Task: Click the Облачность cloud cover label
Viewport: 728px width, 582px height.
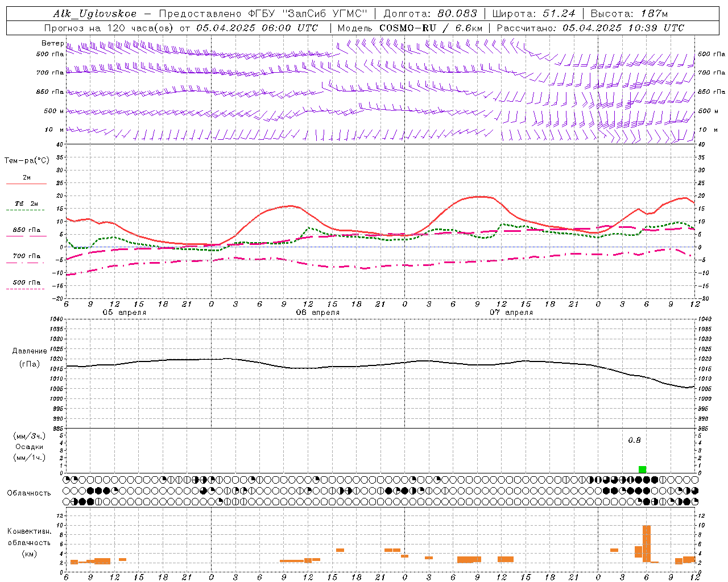Action: (x=29, y=493)
